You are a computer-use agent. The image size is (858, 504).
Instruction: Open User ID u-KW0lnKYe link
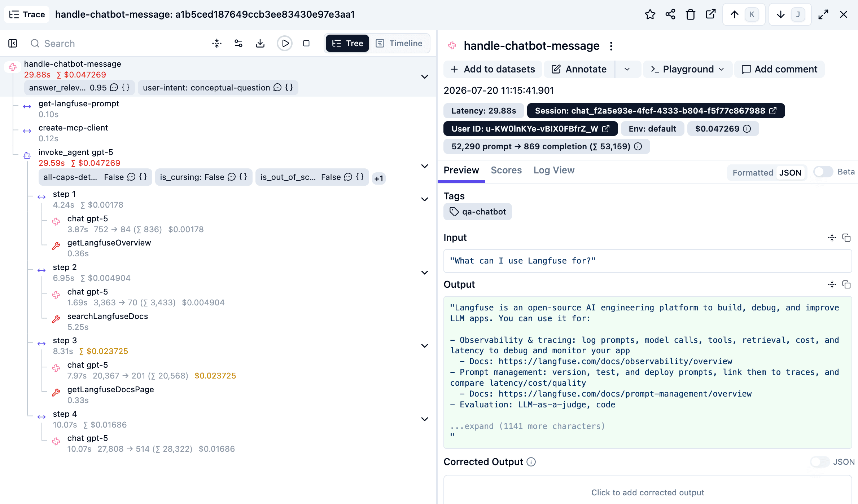(530, 129)
